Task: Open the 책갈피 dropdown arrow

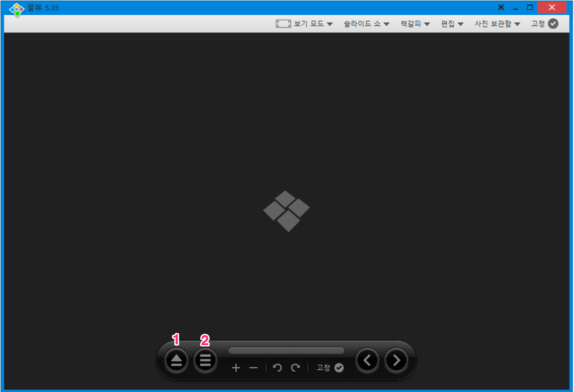Action: (427, 24)
